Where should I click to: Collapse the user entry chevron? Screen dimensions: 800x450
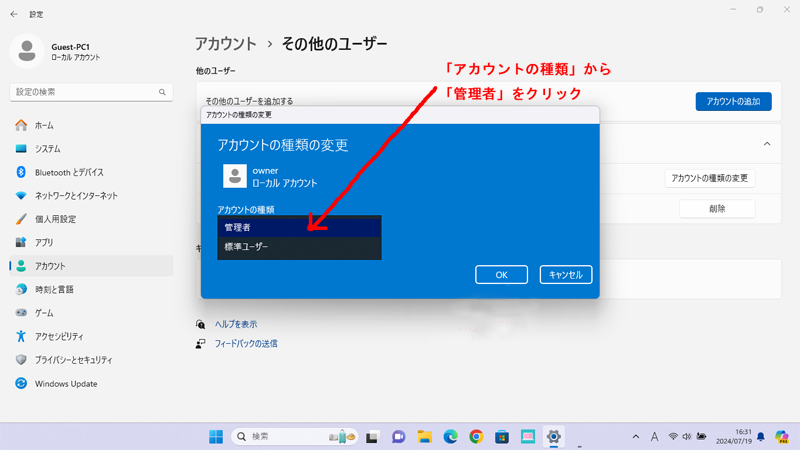(767, 144)
